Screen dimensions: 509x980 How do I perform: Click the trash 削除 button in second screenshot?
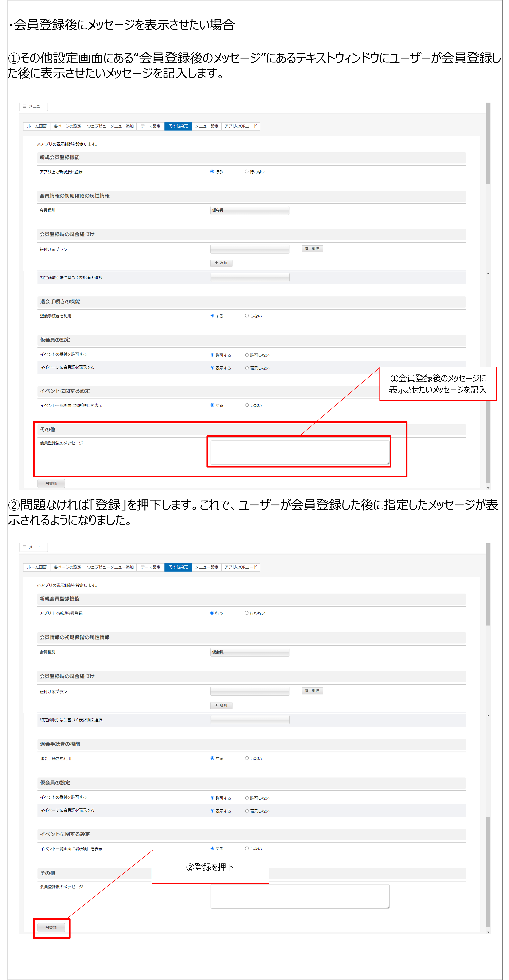click(312, 690)
